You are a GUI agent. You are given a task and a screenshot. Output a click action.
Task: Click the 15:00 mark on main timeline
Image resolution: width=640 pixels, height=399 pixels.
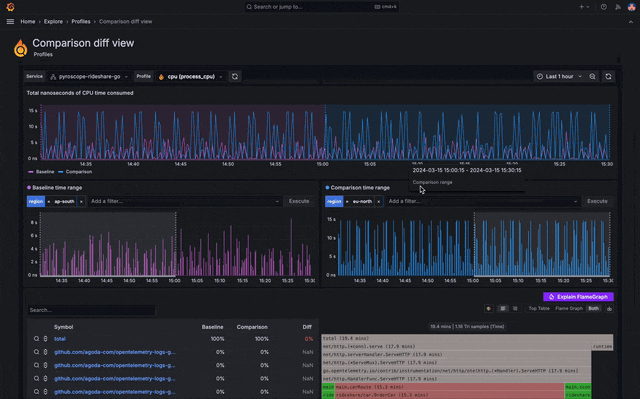point(322,164)
